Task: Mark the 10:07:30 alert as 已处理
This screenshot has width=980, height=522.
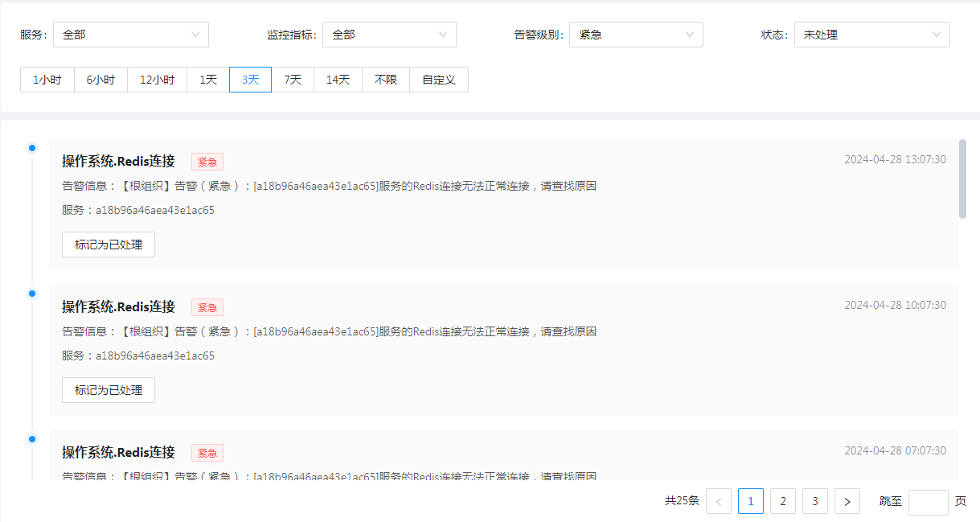Action: 109,390
